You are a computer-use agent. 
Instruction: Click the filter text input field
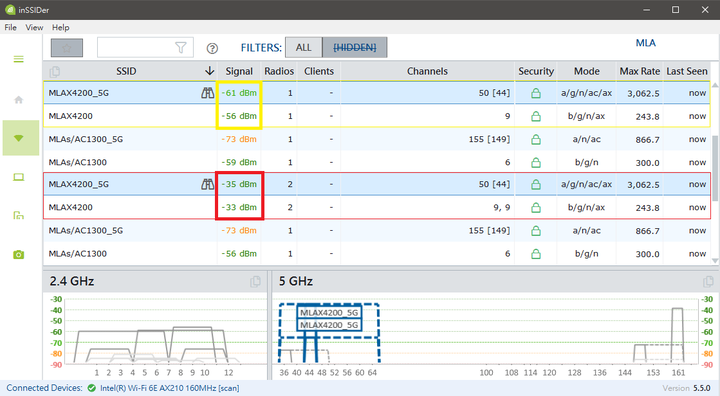[x=136, y=47]
